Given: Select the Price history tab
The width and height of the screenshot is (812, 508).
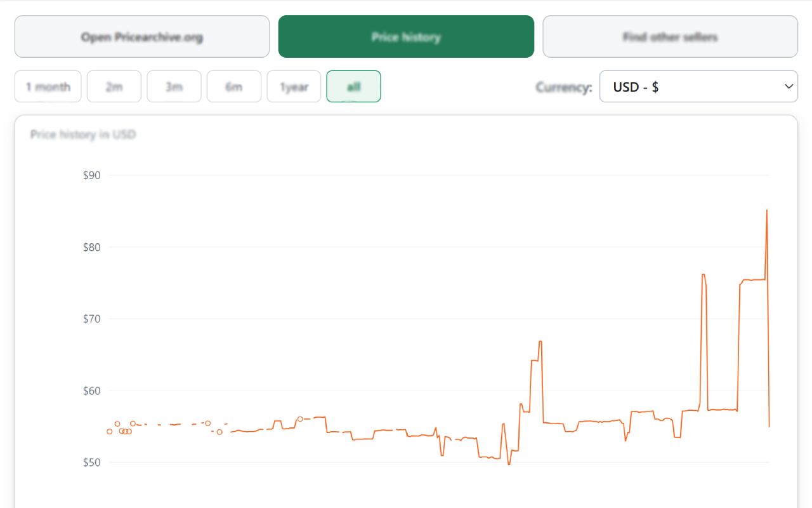Looking at the screenshot, I should [x=406, y=37].
